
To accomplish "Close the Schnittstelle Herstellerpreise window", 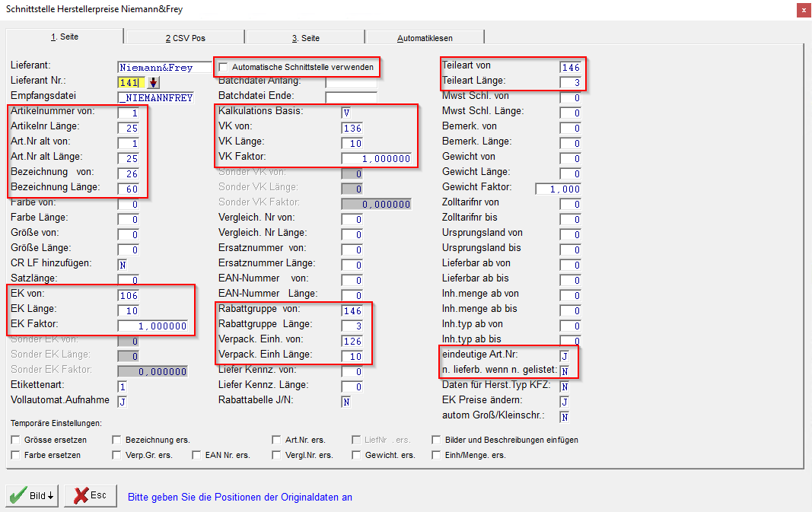I will coord(804,11).
